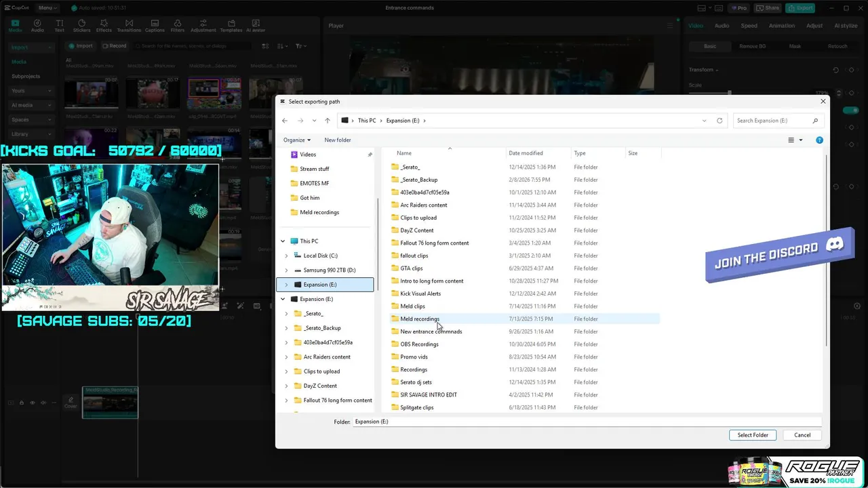Click the dialog file list scrollbar
This screenshot has height=488, width=868.
pos(825,251)
